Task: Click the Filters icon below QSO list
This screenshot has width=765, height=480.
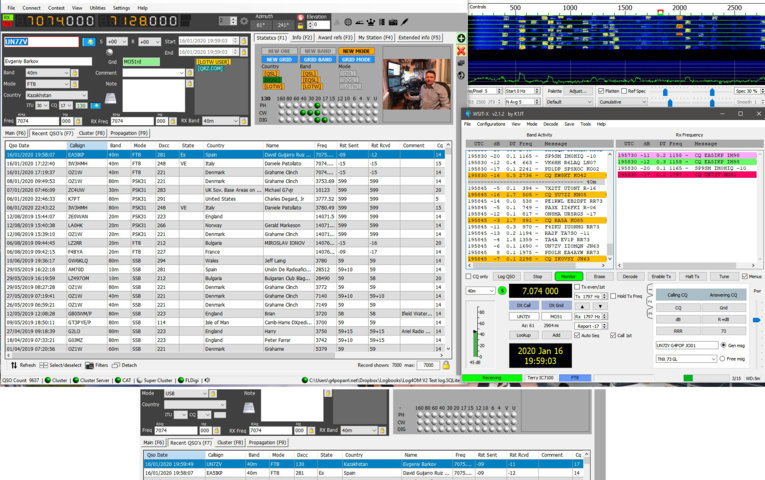Action: pos(89,365)
